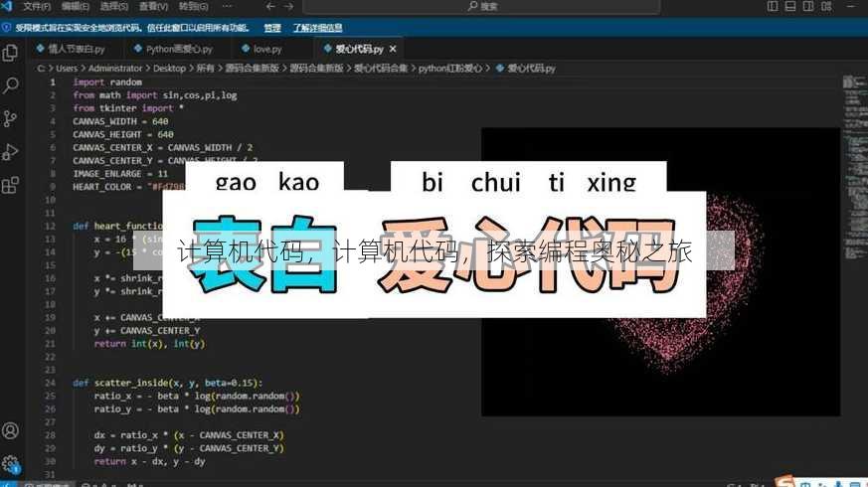Click the 'CANVAS_HEIGHT = 640' line
Image resolution: width=868 pixels, height=487 pixels.
pos(123,134)
